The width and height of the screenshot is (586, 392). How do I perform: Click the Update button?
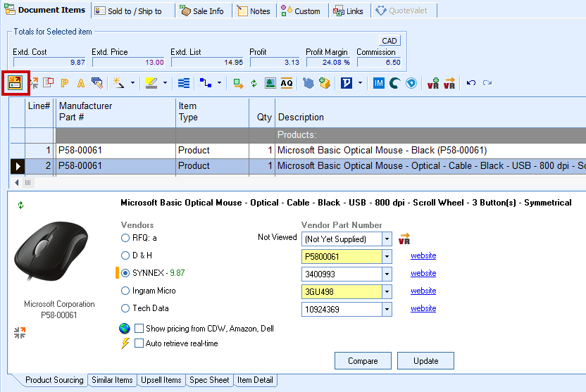coord(425,360)
